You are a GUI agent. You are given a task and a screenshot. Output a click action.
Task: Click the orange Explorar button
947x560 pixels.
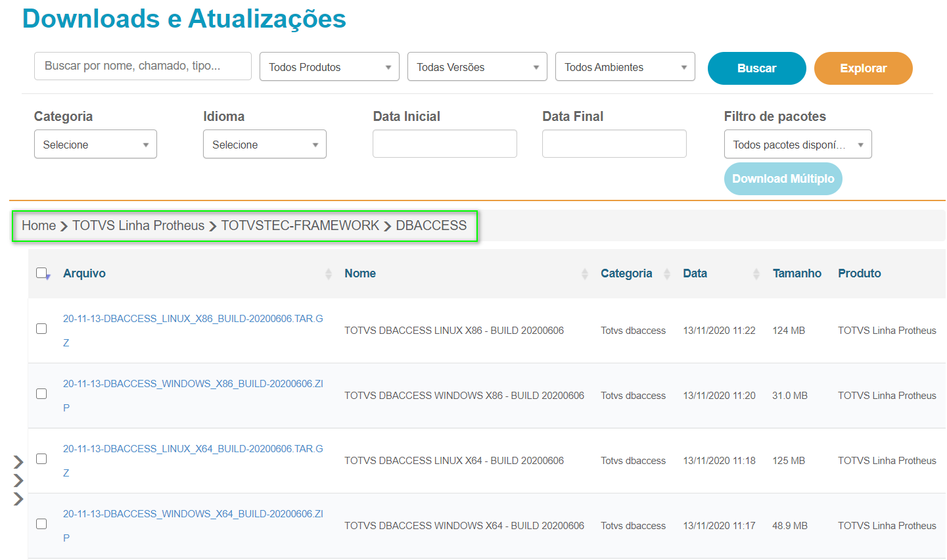pos(864,68)
